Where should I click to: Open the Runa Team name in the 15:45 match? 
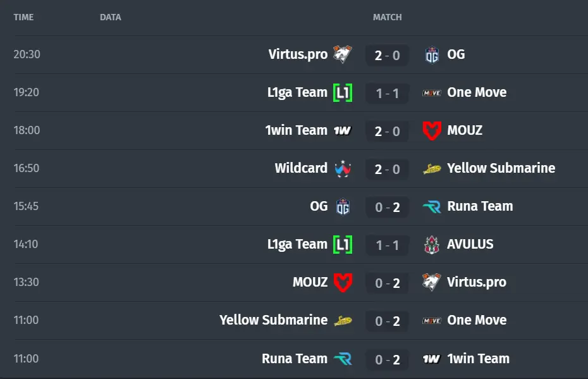click(480, 206)
